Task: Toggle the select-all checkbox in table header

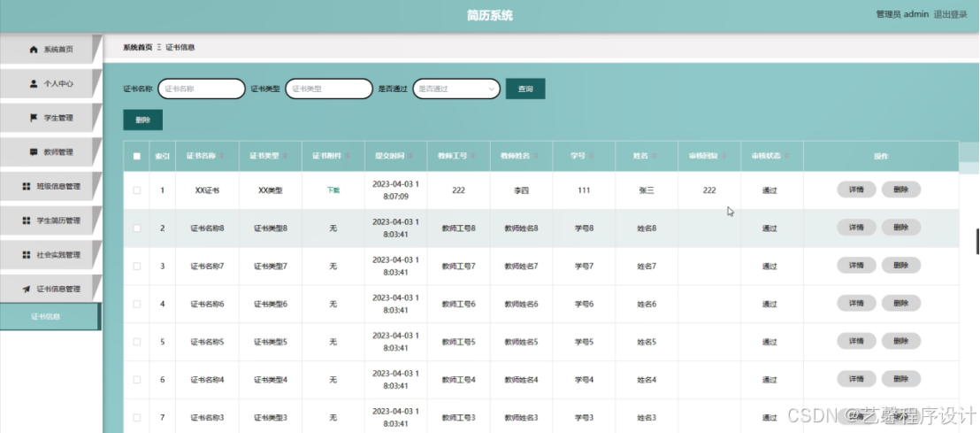Action: tap(137, 157)
